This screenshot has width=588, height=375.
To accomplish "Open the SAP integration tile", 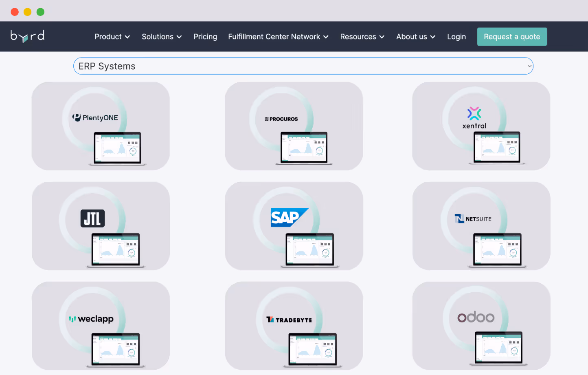I will [x=289, y=217].
